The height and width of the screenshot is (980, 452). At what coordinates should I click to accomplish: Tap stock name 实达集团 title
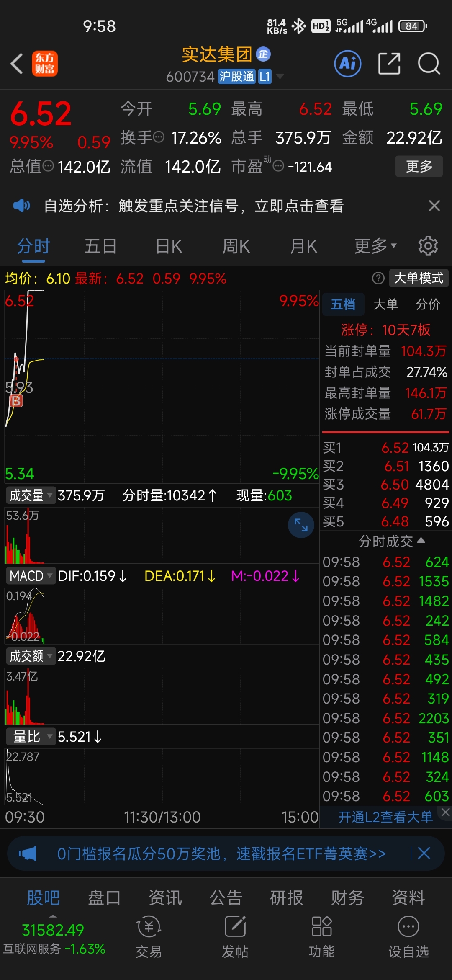point(217,54)
